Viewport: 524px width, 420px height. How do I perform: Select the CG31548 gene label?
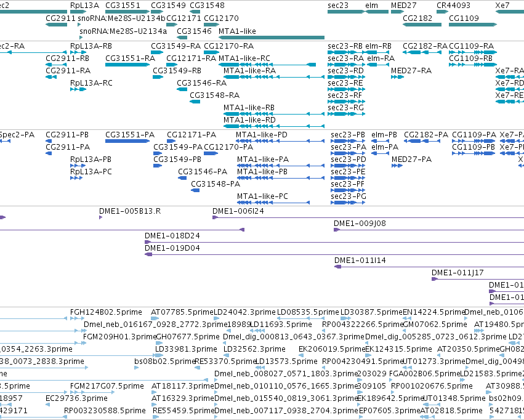coord(207,6)
